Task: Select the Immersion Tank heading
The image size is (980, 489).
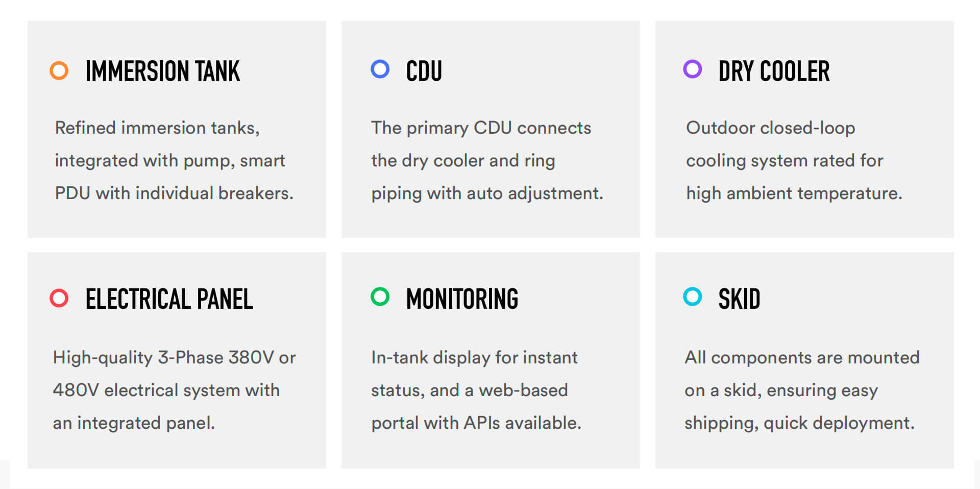Action: click(x=162, y=71)
